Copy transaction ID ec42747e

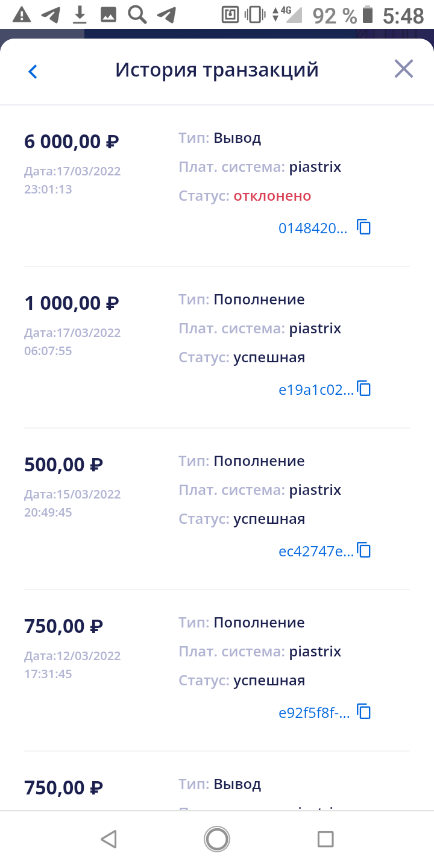coord(364,550)
